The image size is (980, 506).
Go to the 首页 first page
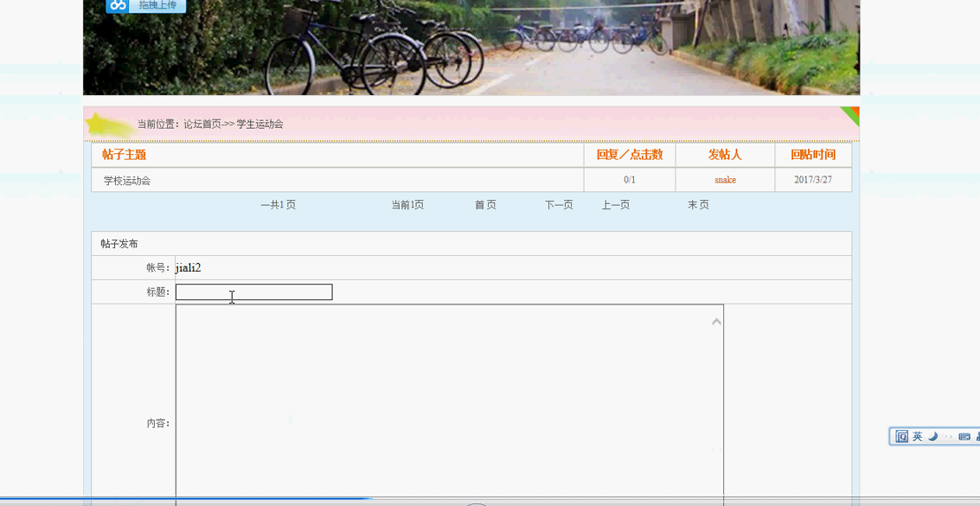tap(485, 205)
